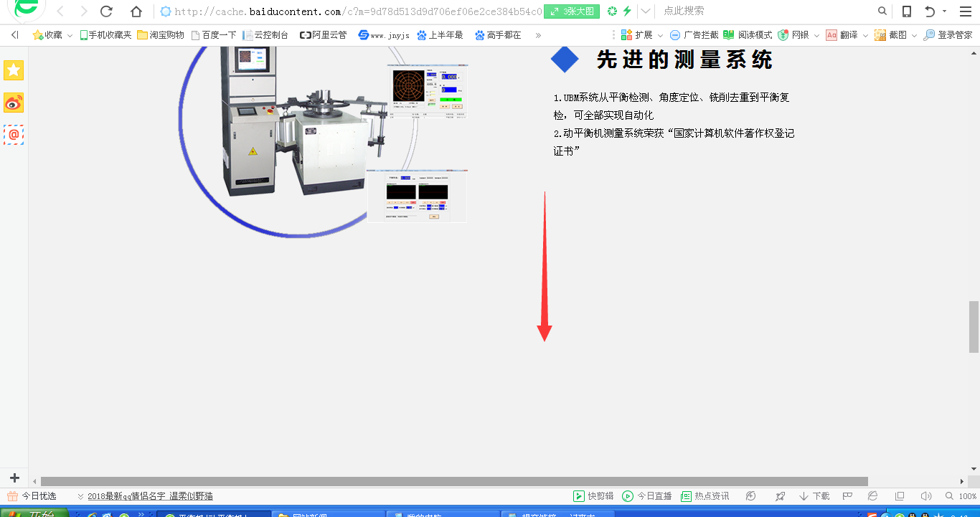Image resolution: width=980 pixels, height=517 pixels.
Task: Open the 今日优选 daily picks
Action: pyautogui.click(x=32, y=496)
